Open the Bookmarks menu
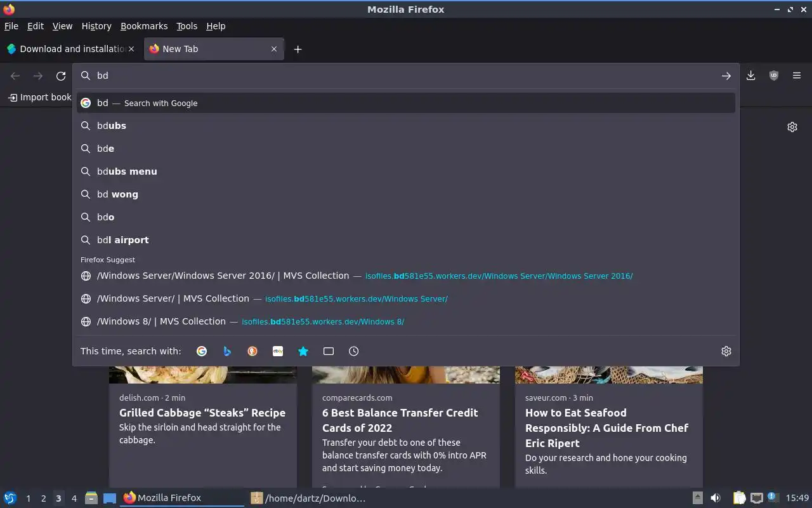The height and width of the screenshot is (508, 812). point(144,26)
